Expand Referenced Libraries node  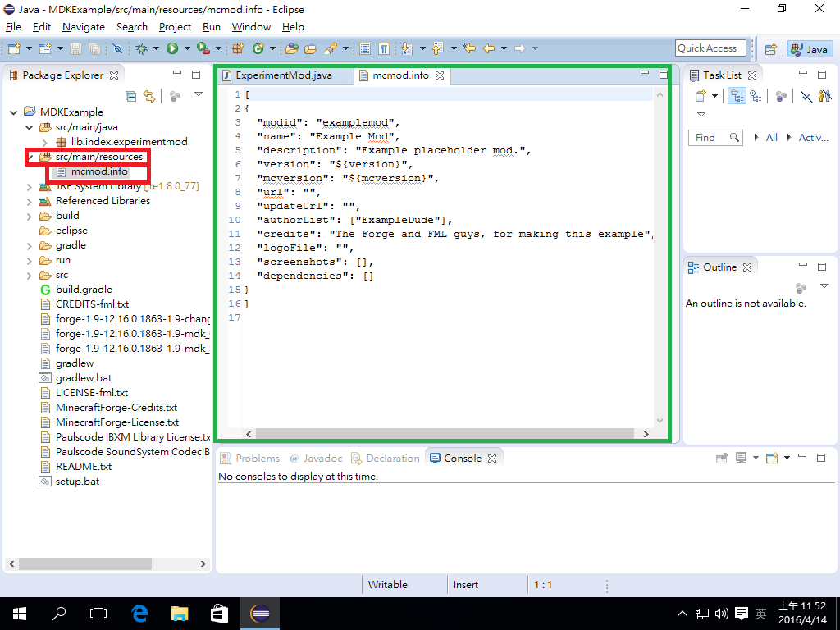pos(30,202)
